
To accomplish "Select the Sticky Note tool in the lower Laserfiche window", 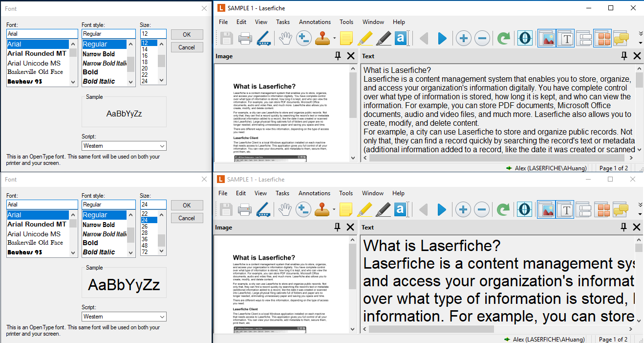I will pos(346,209).
